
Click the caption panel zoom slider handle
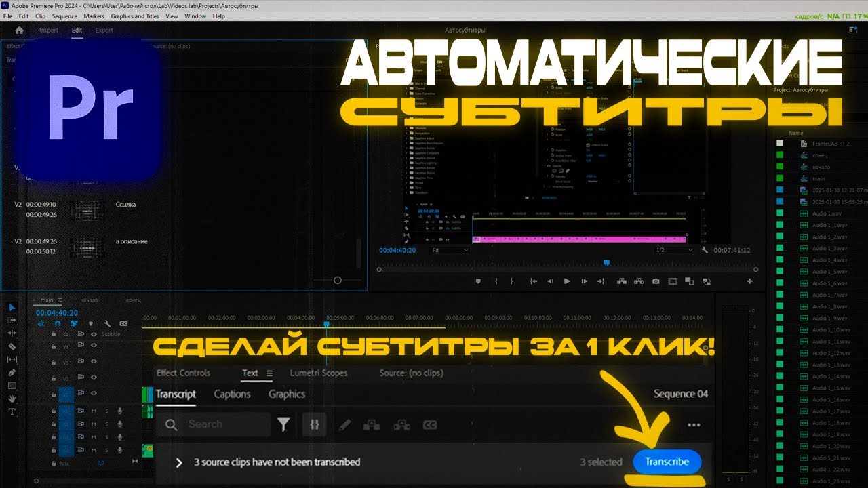(338, 280)
